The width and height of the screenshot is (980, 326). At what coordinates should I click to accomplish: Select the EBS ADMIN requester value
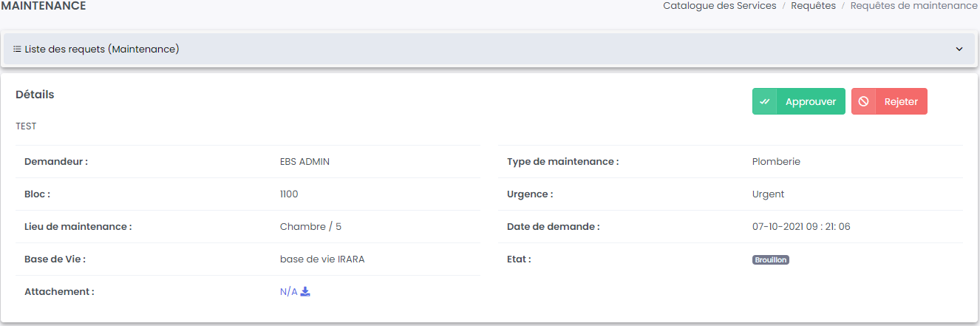(x=304, y=162)
